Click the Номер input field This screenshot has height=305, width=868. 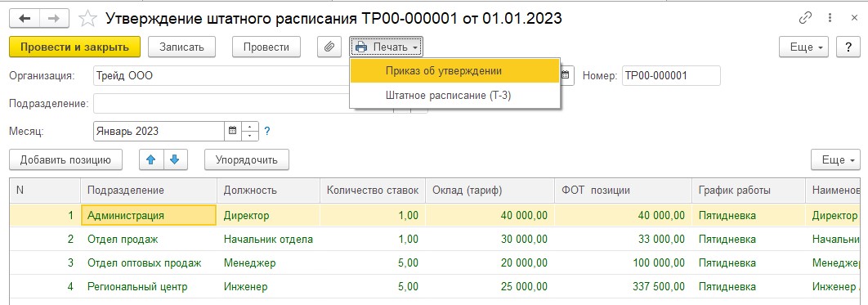pyautogui.click(x=672, y=76)
